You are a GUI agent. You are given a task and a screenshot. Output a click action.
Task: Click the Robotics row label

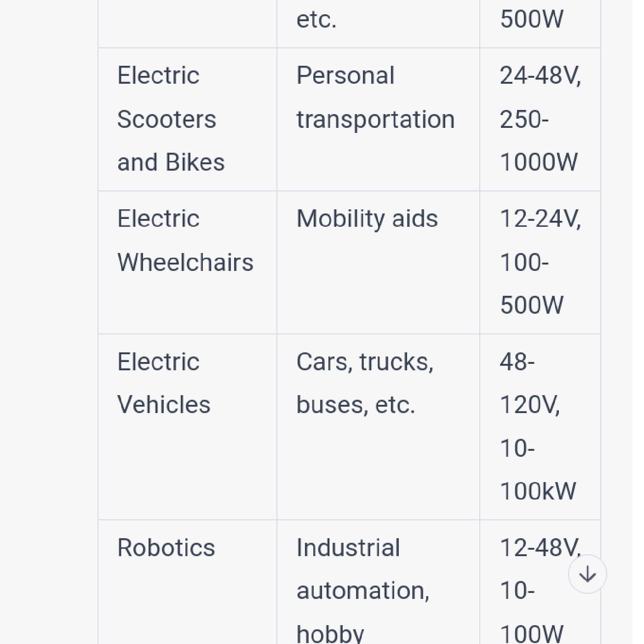tap(188, 582)
